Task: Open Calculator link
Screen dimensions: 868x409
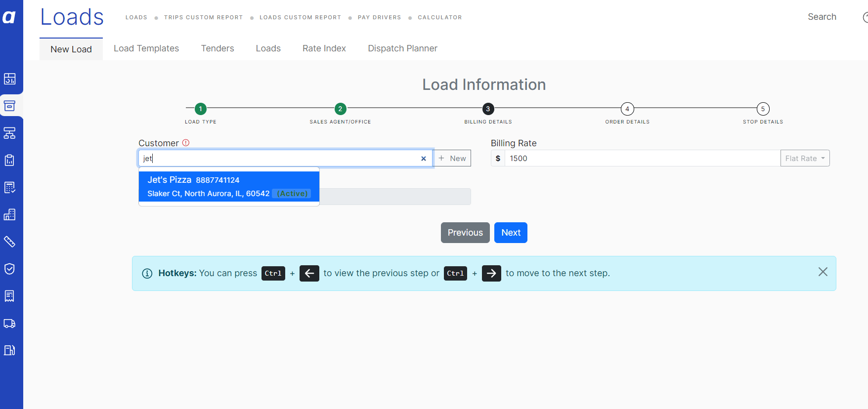Action: (440, 17)
